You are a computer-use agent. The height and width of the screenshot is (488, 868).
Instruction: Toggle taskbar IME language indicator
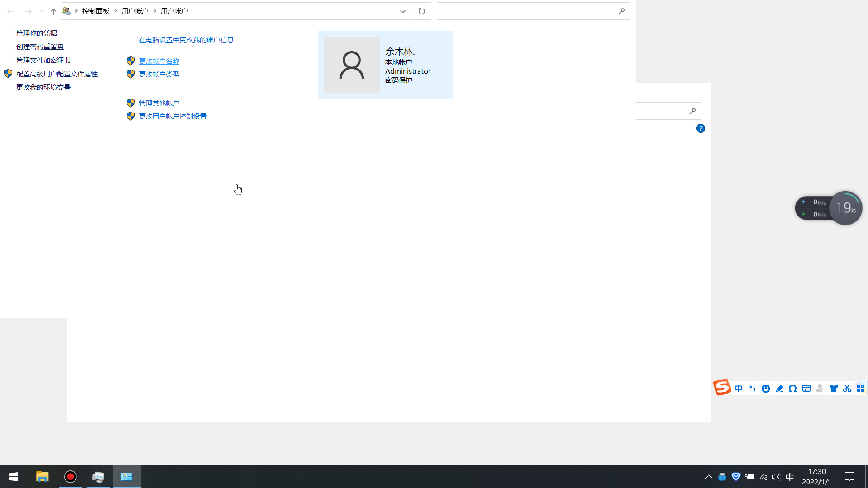790,477
